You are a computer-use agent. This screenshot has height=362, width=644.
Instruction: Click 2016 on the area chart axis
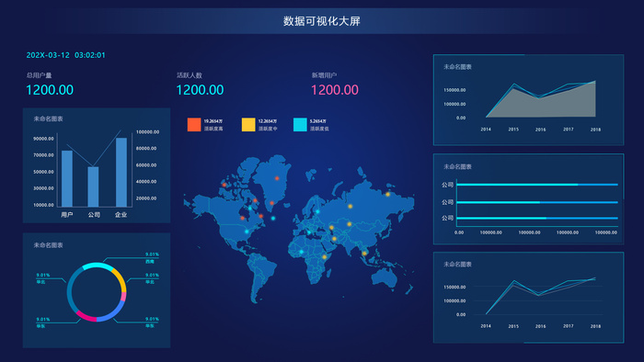pos(541,130)
